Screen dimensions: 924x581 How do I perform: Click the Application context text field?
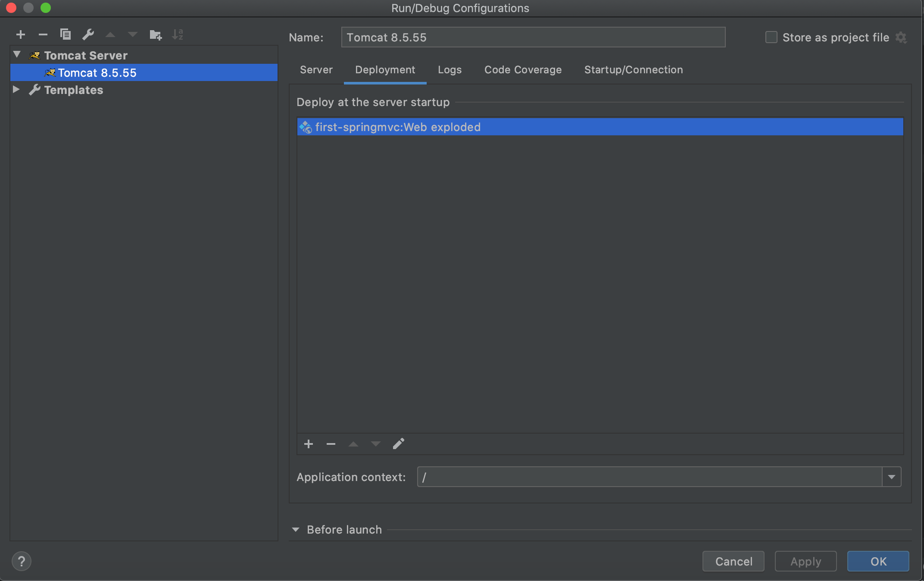pos(649,477)
